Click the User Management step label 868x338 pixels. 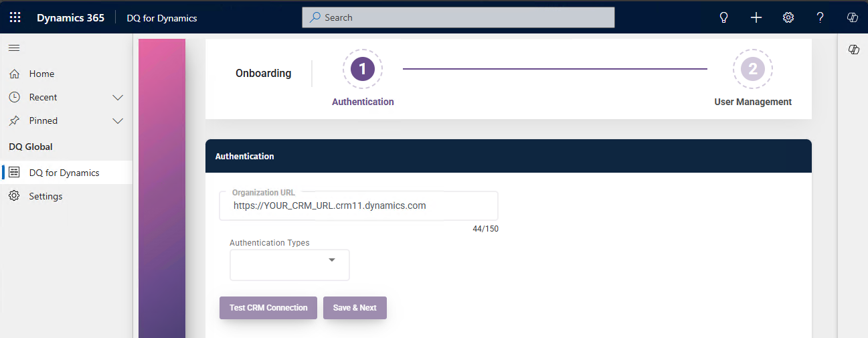tap(753, 102)
